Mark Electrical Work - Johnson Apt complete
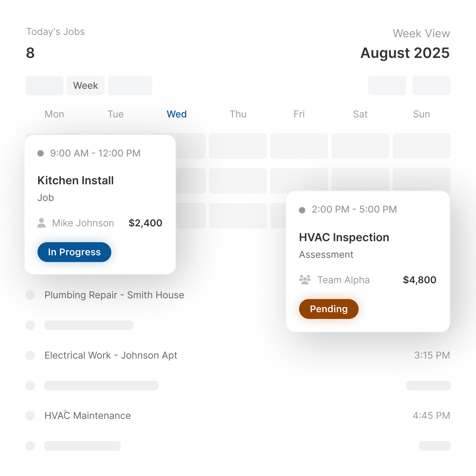 (x=30, y=355)
